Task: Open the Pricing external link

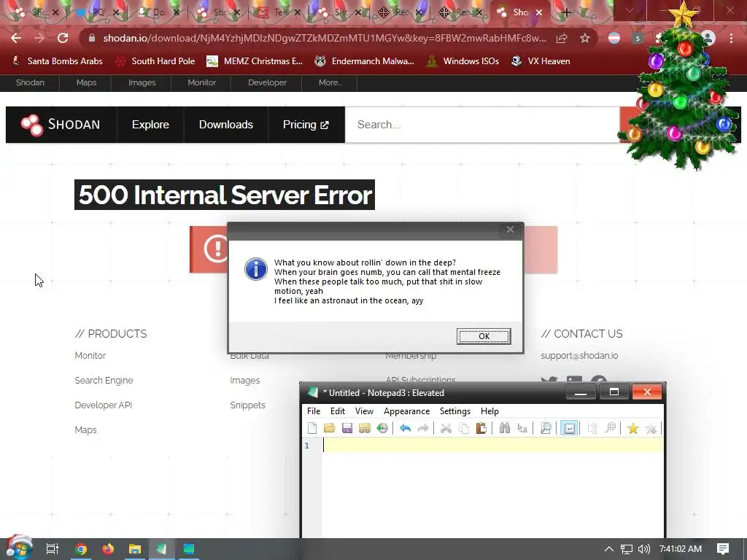Action: (x=306, y=125)
